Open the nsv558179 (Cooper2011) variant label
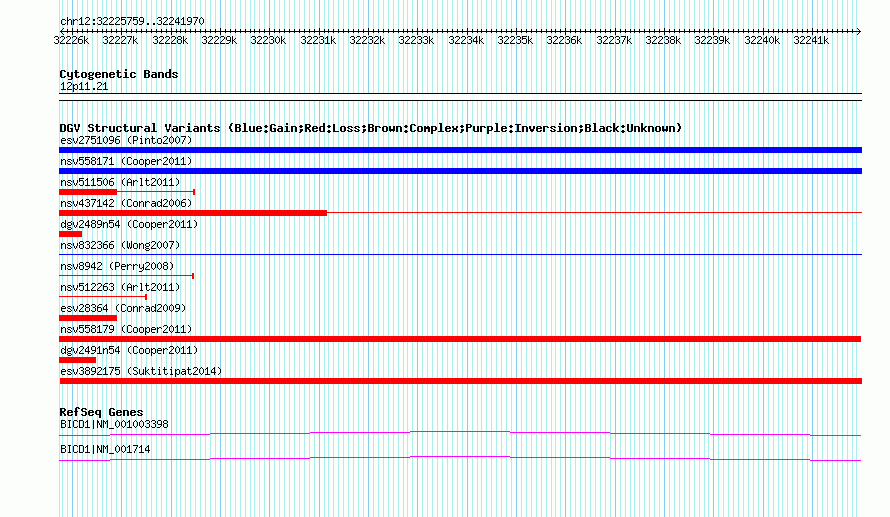Image resolution: width=890 pixels, height=517 pixels. 126,329
